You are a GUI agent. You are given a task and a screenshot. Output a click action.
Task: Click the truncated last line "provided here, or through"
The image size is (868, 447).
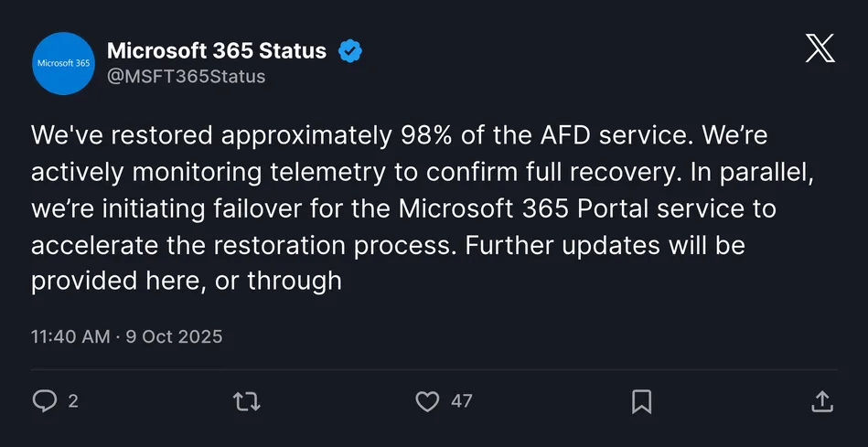point(187,281)
